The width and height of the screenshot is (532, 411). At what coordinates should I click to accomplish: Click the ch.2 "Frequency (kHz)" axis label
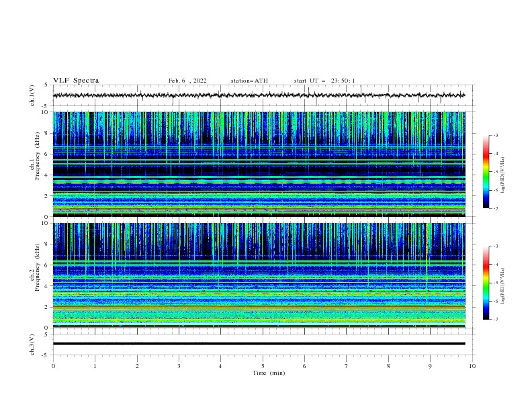38,267
